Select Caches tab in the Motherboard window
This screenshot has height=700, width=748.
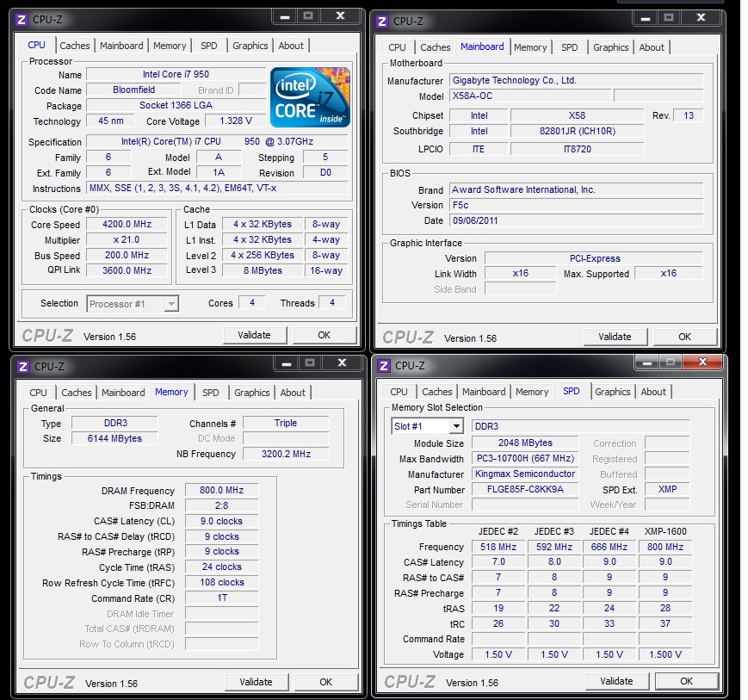click(435, 47)
